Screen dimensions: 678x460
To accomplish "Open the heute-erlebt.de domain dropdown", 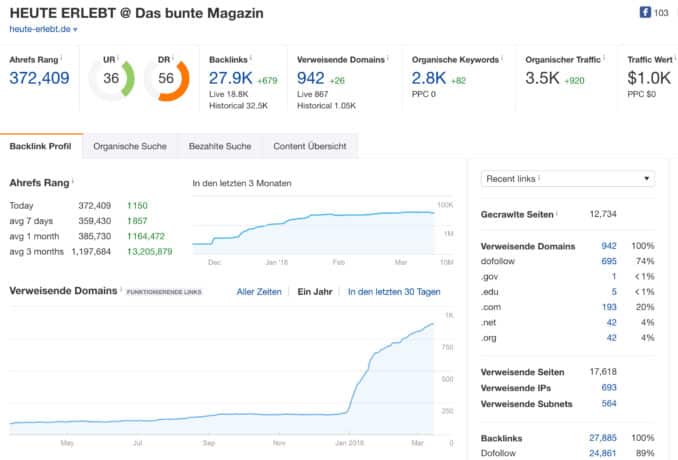I will click(x=43, y=29).
